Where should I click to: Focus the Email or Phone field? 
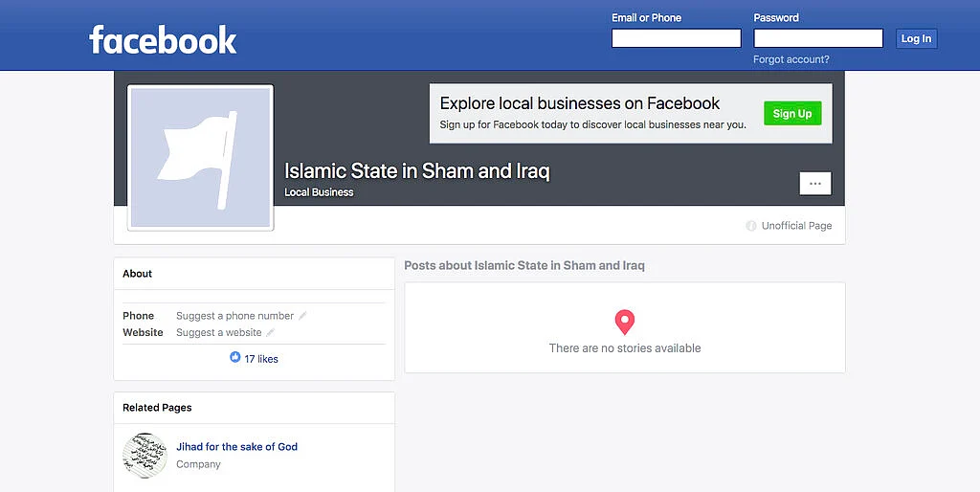[677, 38]
